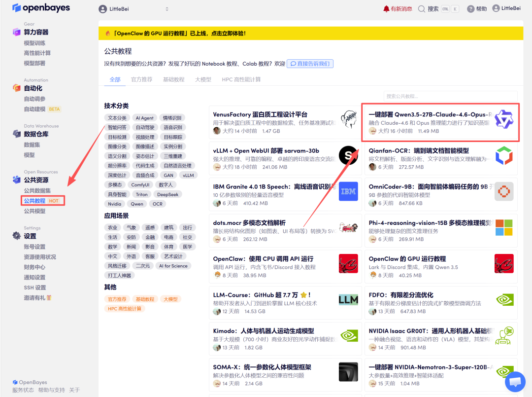Click the Microsoft logo on Phi-4 card

point(504,227)
